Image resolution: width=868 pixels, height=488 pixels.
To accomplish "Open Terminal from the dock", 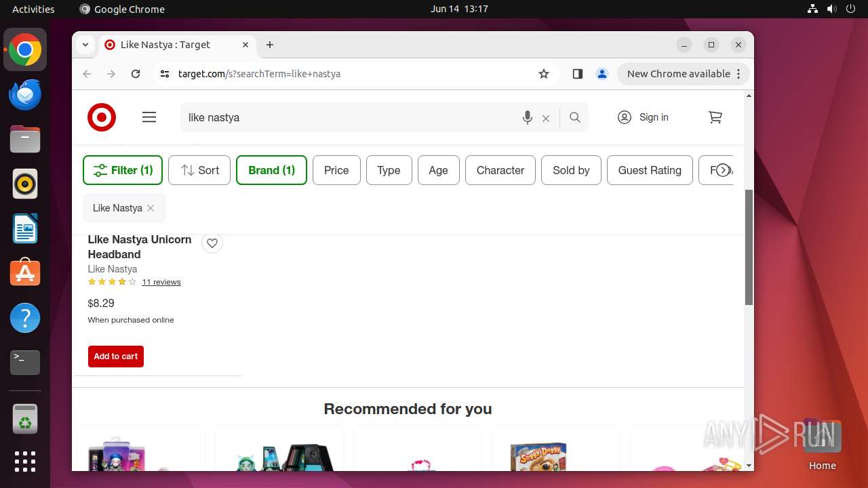I will pyautogui.click(x=25, y=363).
